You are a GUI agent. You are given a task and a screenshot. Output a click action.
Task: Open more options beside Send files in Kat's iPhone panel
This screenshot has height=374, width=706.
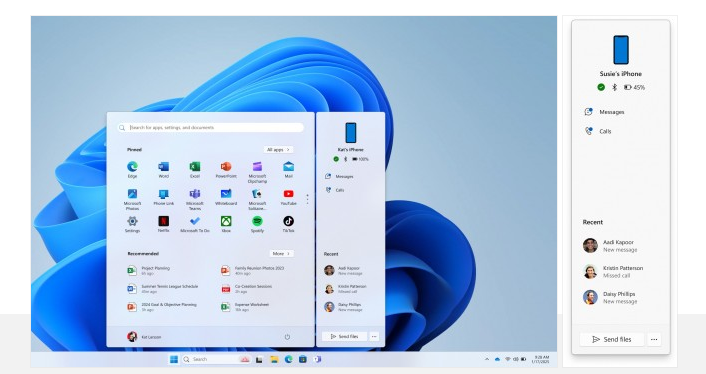coord(374,336)
